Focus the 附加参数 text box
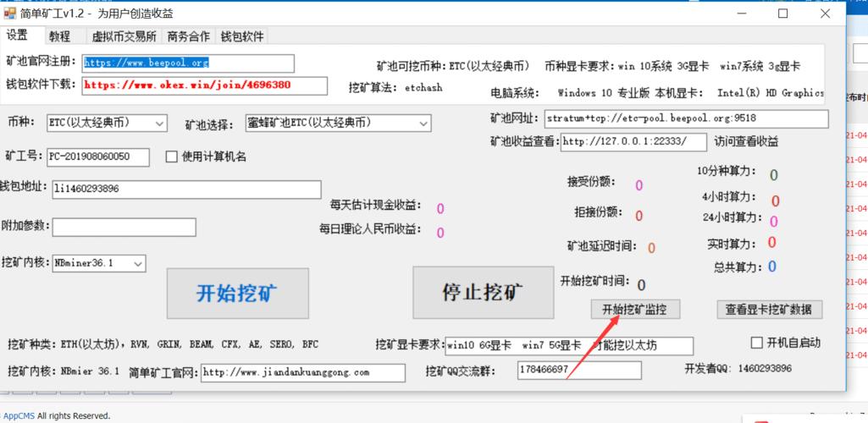Image resolution: width=868 pixels, height=423 pixels. (124, 227)
